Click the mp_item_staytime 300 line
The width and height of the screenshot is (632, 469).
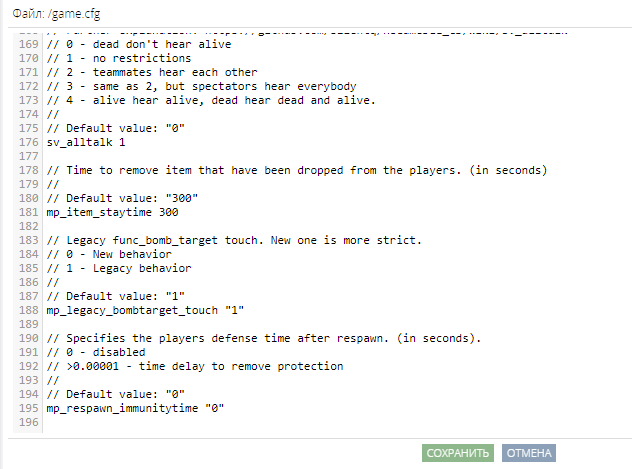click(112, 212)
